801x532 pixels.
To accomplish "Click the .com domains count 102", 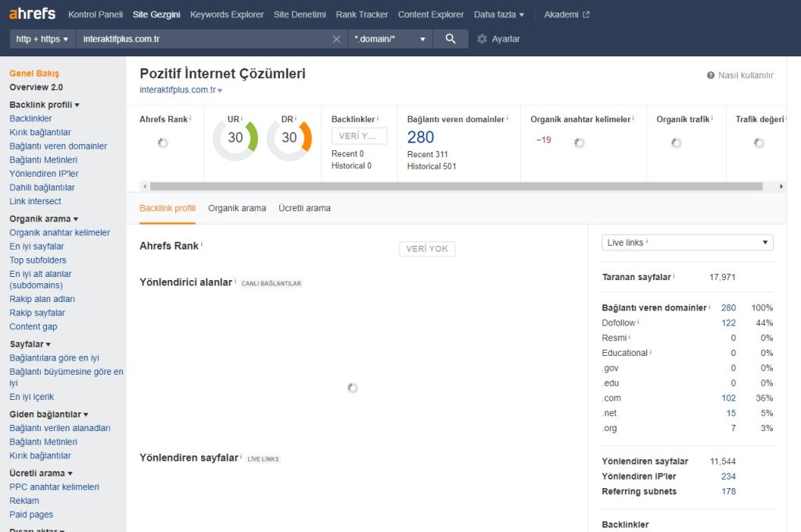I will [728, 398].
